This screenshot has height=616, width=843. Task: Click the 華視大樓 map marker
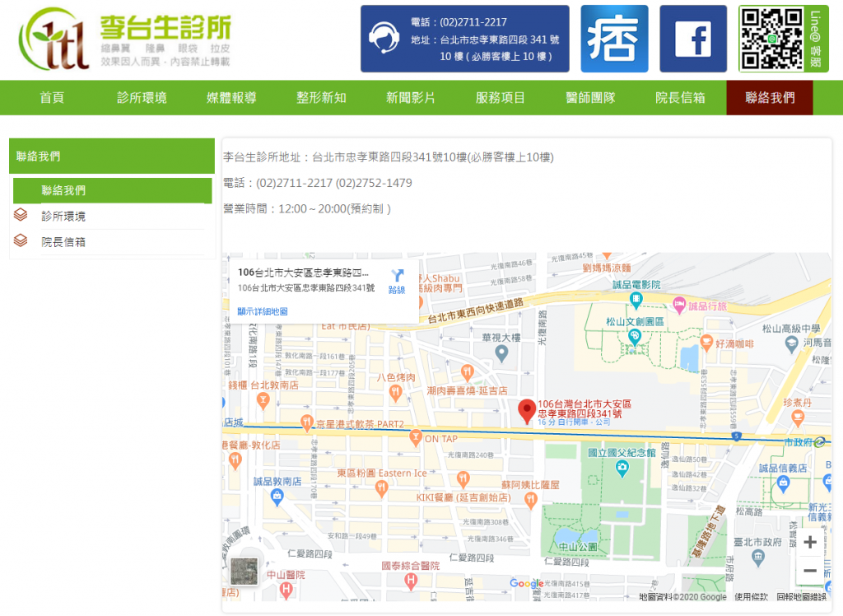pyautogui.click(x=501, y=353)
